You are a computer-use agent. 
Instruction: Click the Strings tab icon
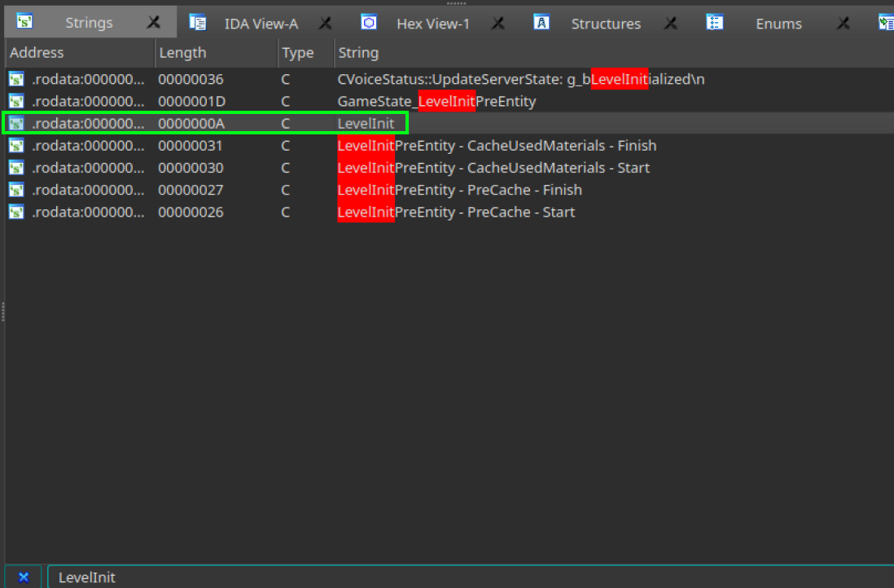point(25,23)
